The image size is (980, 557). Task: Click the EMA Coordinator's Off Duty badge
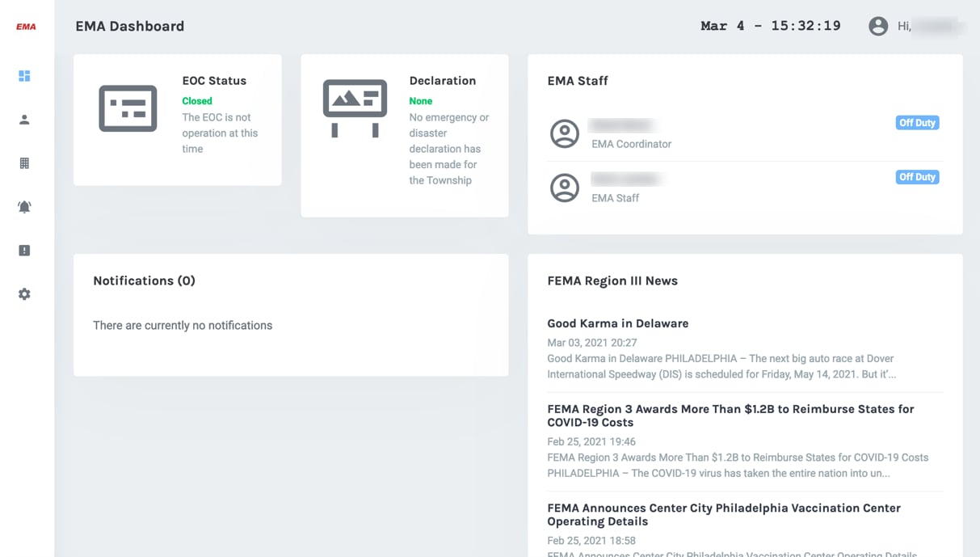[x=917, y=123]
